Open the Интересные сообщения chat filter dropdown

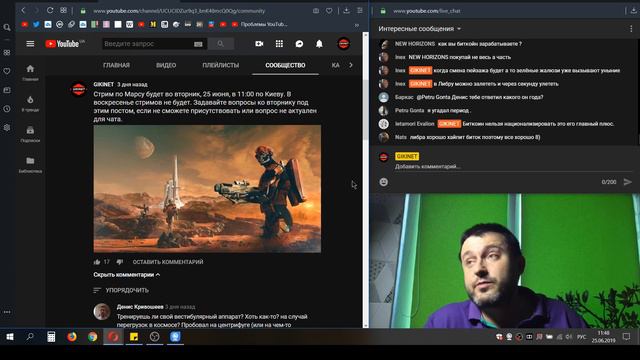[420, 29]
